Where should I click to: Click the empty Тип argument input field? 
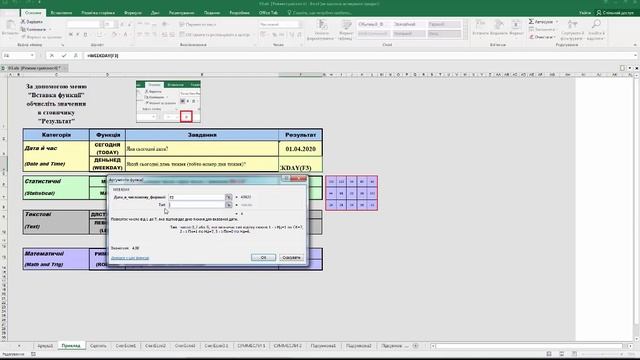(x=197, y=205)
